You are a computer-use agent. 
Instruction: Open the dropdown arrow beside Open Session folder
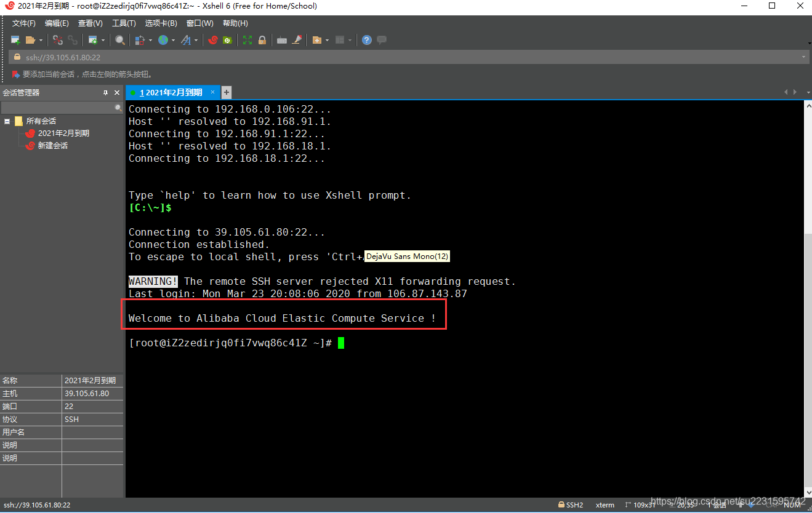click(41, 41)
